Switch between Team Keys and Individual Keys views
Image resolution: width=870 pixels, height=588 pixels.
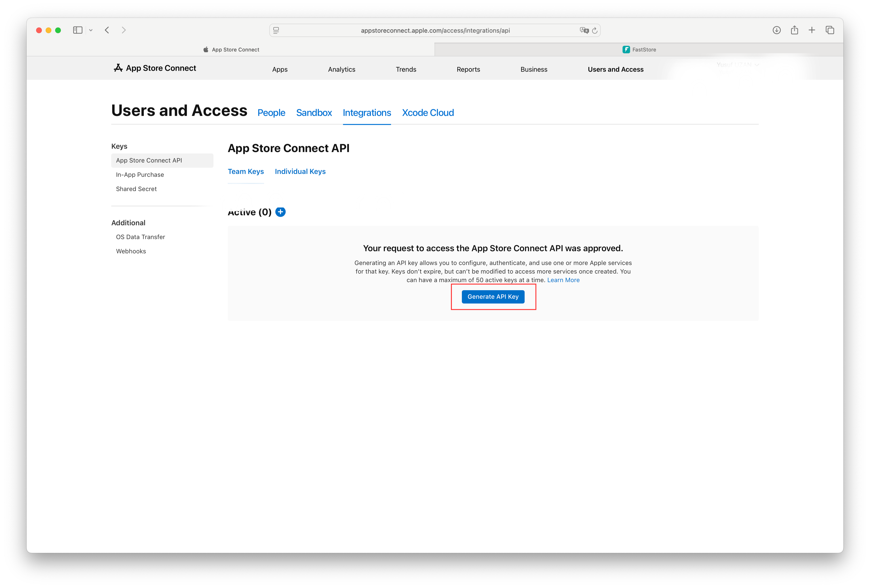(300, 171)
